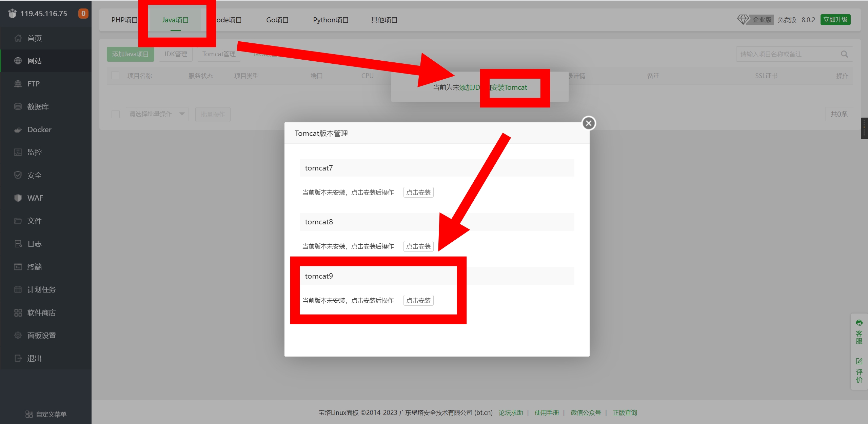The height and width of the screenshot is (424, 868).
Task: Click the Database (数据库) sidebar icon
Action: tap(18, 107)
